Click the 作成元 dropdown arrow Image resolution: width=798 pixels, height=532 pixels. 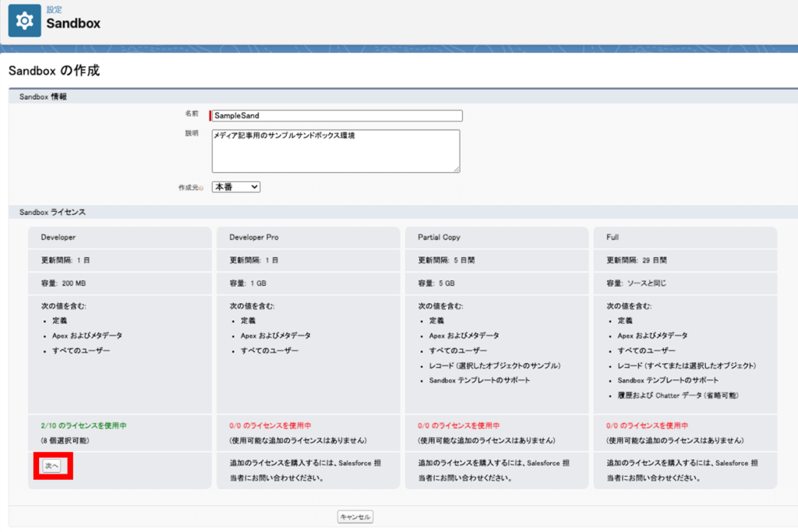pos(254,186)
